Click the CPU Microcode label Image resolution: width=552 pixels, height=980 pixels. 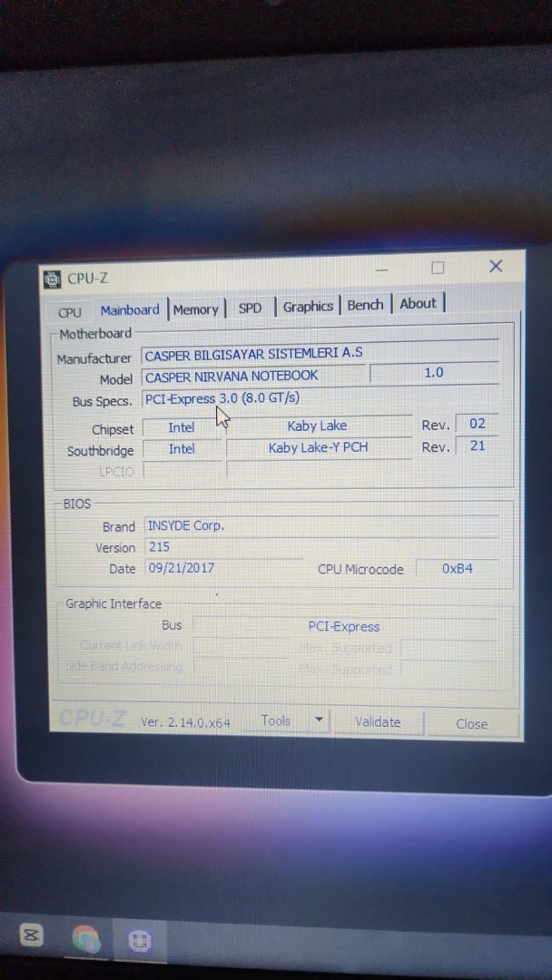point(360,569)
